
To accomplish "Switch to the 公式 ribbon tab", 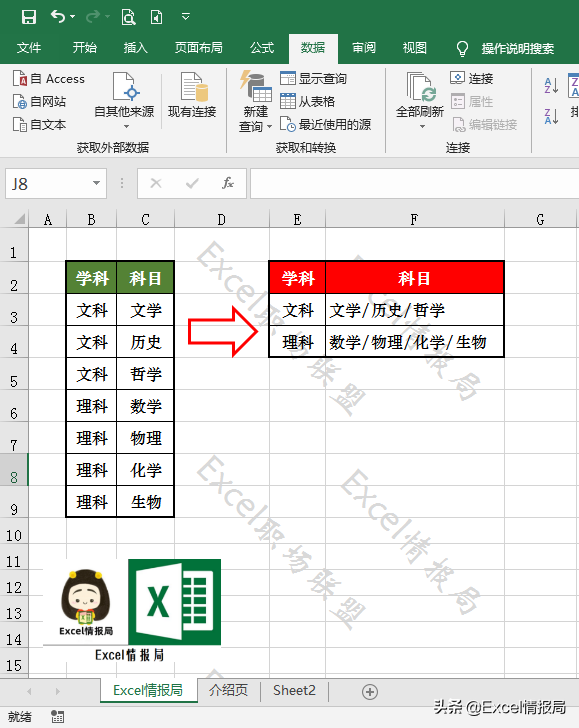I will point(262,48).
